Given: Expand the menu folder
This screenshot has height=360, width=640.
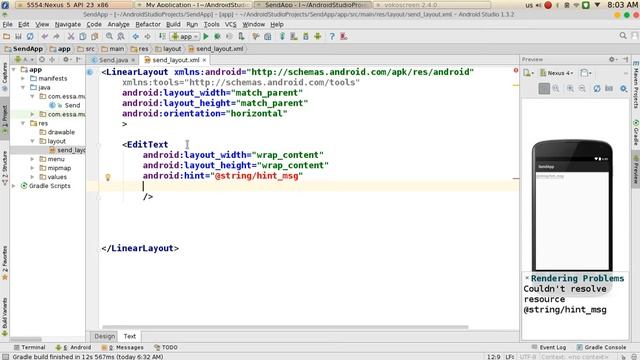Looking at the screenshot, I should (x=32, y=159).
